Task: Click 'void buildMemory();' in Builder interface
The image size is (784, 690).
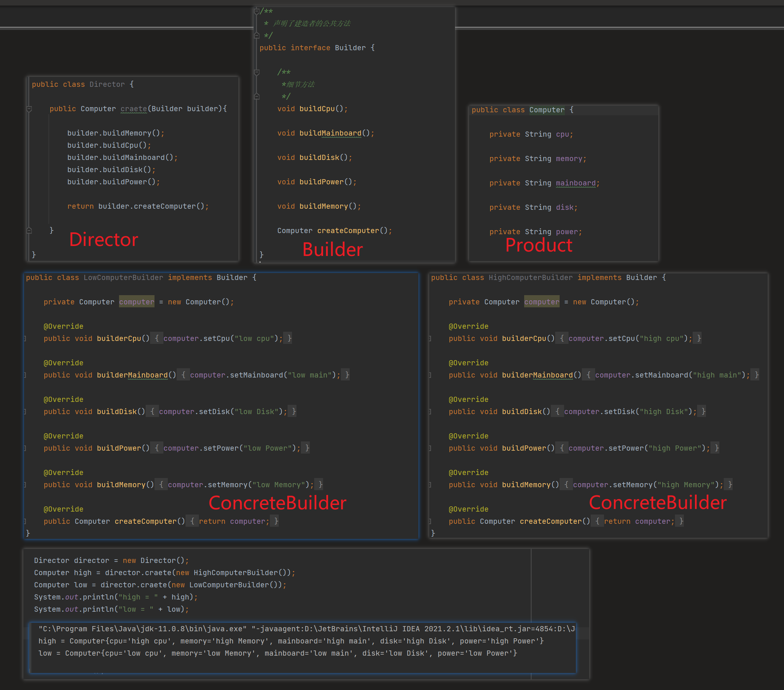Action: (319, 206)
